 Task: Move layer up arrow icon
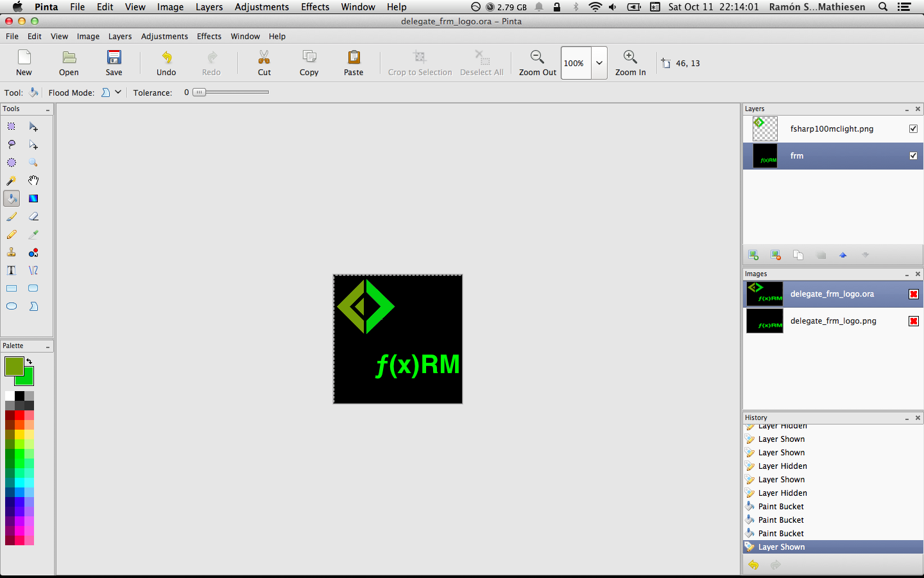click(x=843, y=255)
